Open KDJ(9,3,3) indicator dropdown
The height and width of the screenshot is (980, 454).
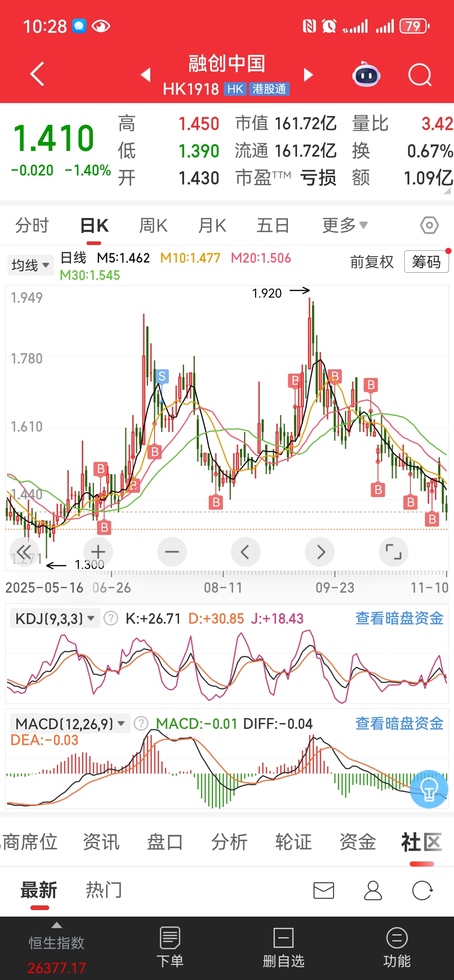point(55,618)
